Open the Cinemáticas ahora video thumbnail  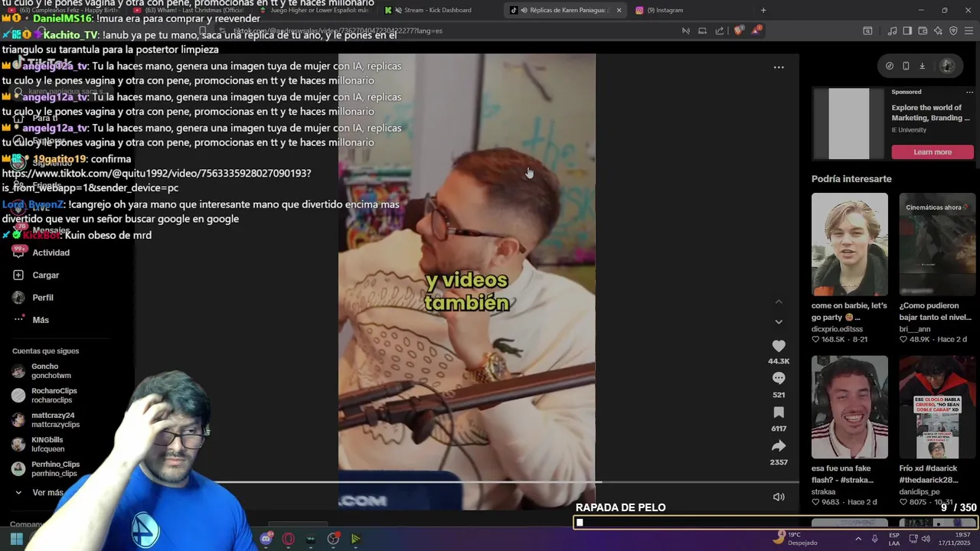coord(937,244)
